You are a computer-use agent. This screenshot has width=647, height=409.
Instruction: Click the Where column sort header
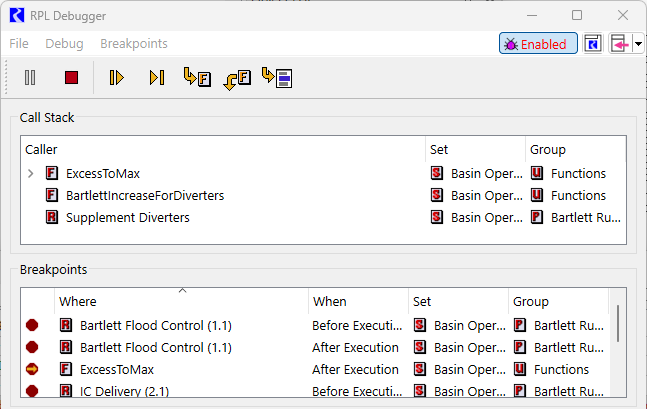pos(180,301)
